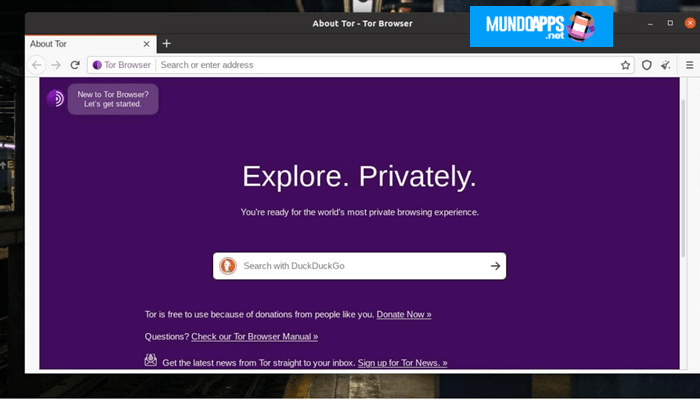Screen dimensions: 700x400
Task: Open the New to Tor Browser tooltip
Action: (113, 99)
